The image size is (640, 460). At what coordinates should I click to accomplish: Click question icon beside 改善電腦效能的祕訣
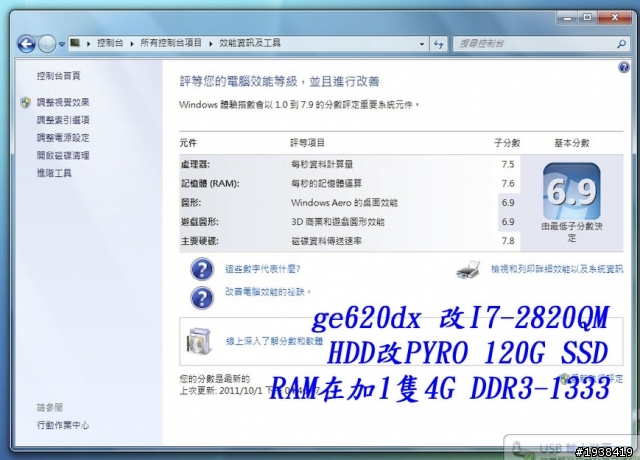click(202, 297)
